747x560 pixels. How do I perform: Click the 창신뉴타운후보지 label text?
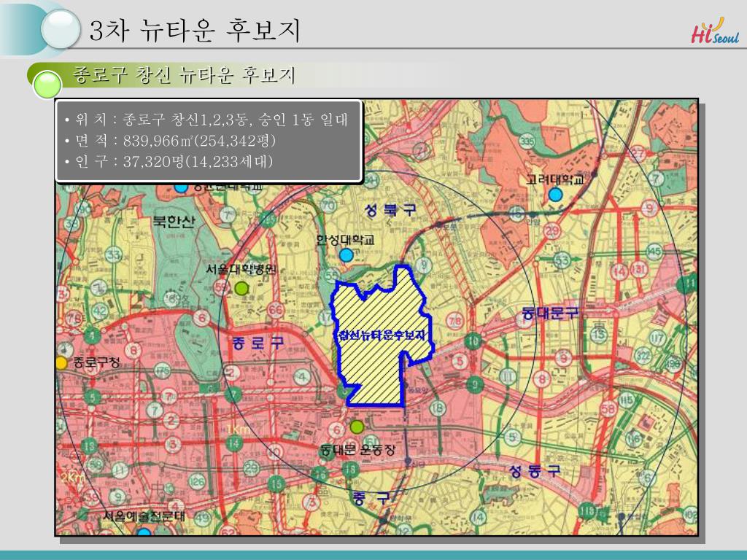click(x=381, y=335)
